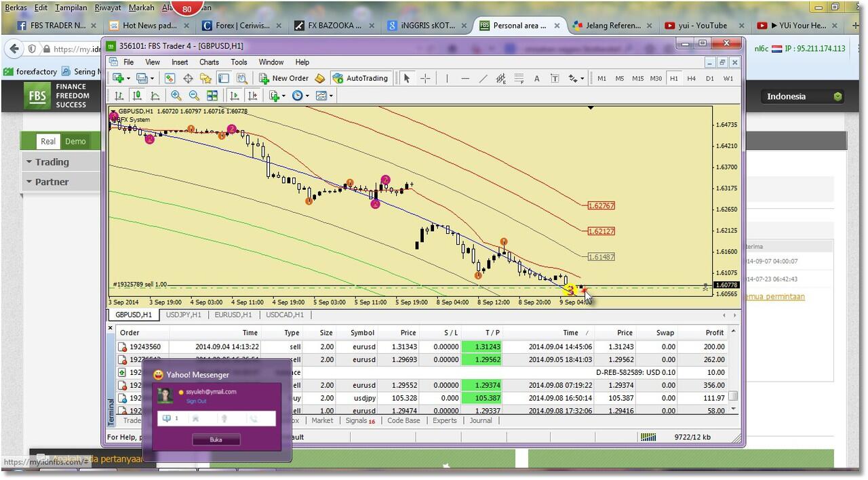Click the 1.62767 red price label
The height and width of the screenshot is (480, 868).
601,205
